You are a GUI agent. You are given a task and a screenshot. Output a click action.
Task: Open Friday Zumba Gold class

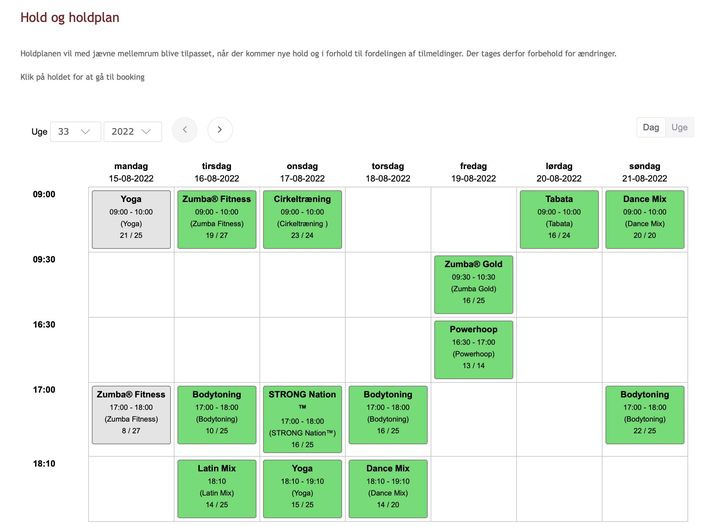[473, 284]
